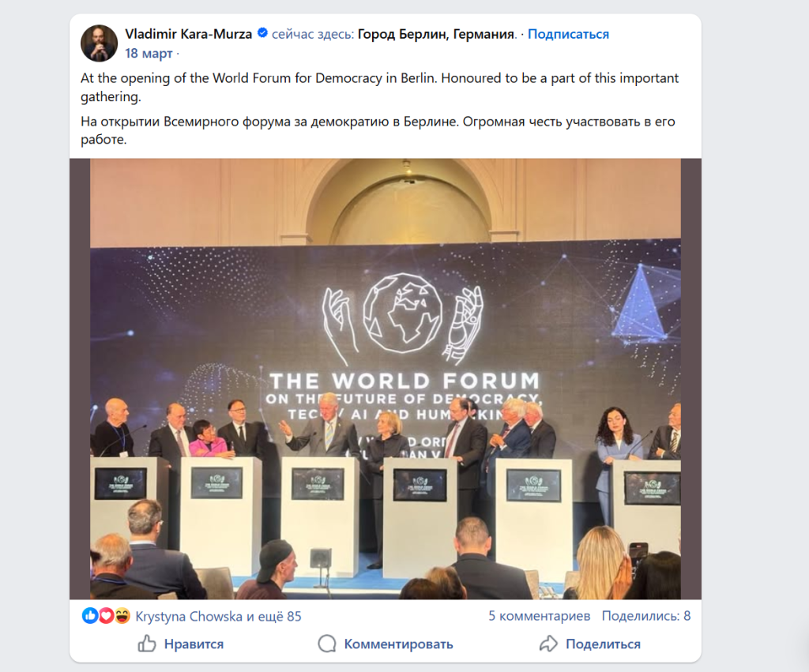Click the red heart reaction icon

point(107,615)
